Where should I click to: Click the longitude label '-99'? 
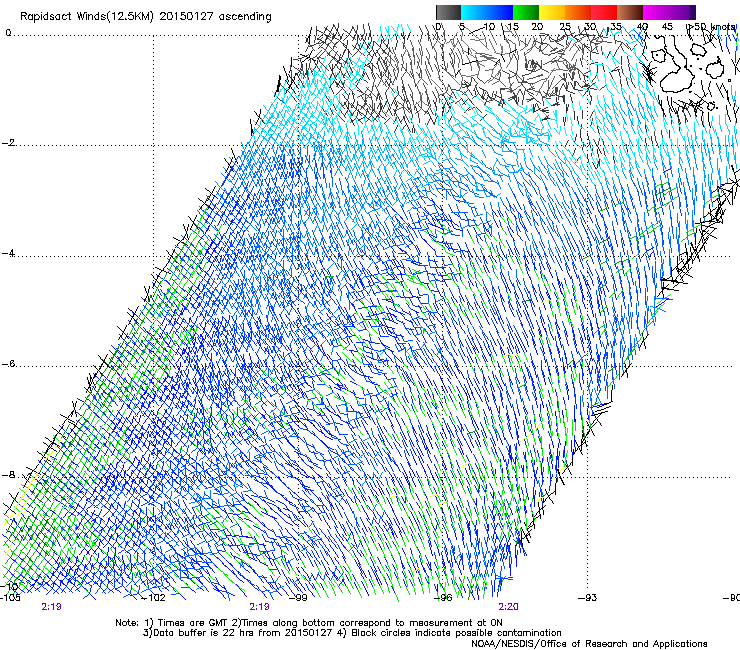[298, 598]
